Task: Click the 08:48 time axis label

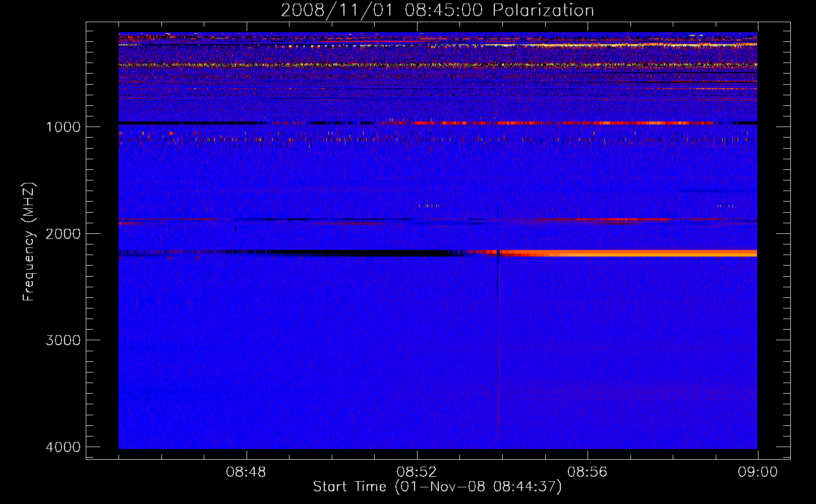Action: pos(246,472)
